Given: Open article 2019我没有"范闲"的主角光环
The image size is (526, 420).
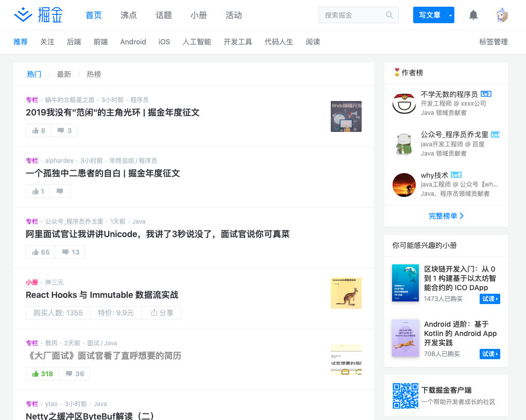Looking at the screenshot, I should point(113,112).
